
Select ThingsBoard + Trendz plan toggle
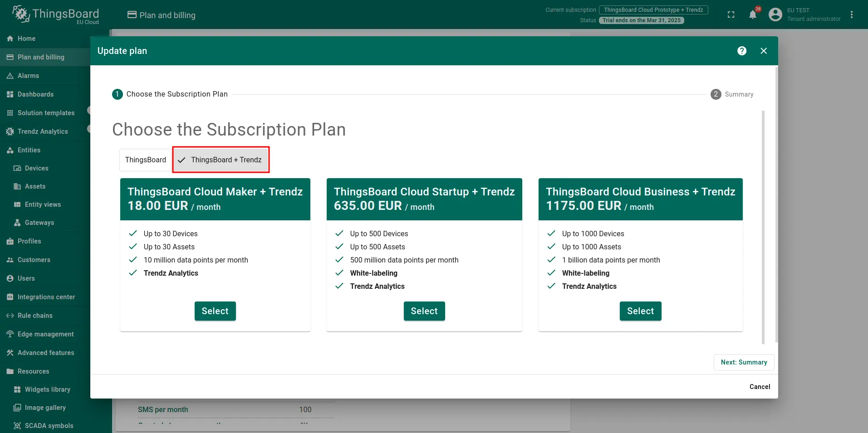click(221, 160)
